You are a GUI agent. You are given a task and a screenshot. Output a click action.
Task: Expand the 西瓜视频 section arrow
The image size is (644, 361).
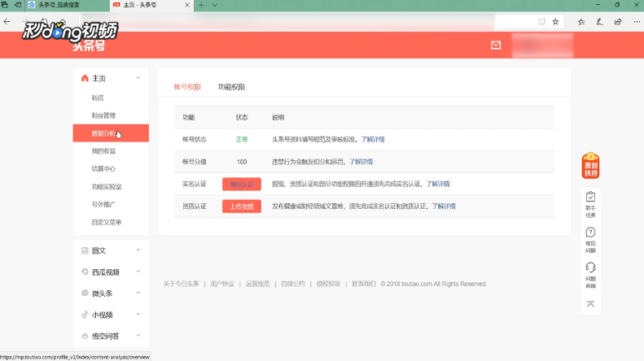(138, 272)
